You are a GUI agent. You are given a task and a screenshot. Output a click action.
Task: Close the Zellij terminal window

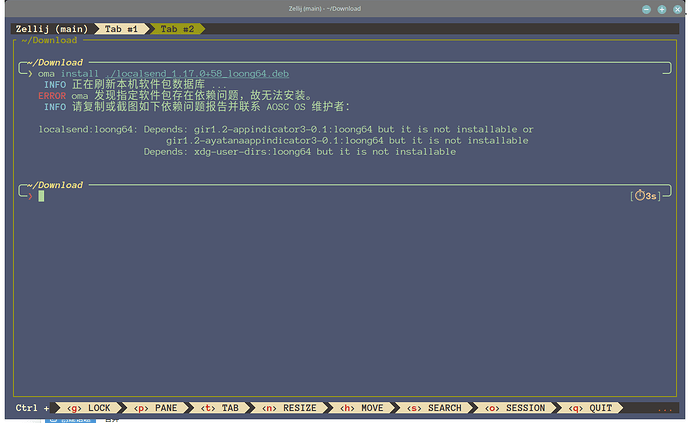click(x=678, y=9)
